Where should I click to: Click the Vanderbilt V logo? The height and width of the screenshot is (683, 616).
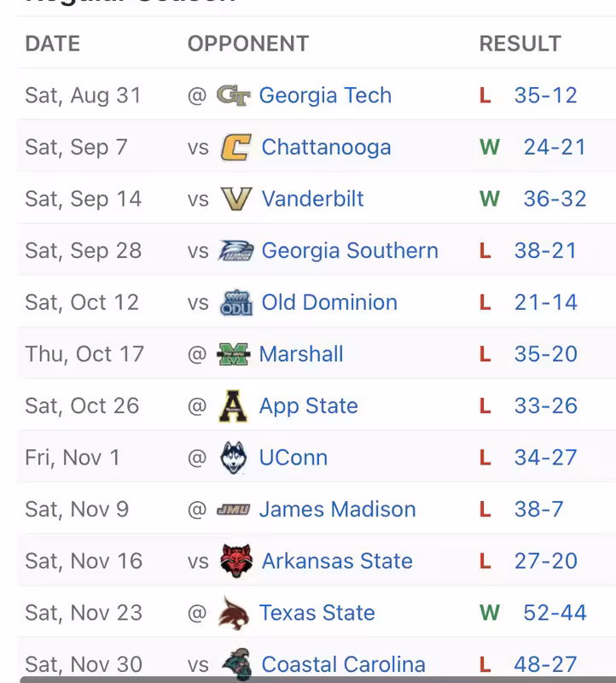(236, 199)
